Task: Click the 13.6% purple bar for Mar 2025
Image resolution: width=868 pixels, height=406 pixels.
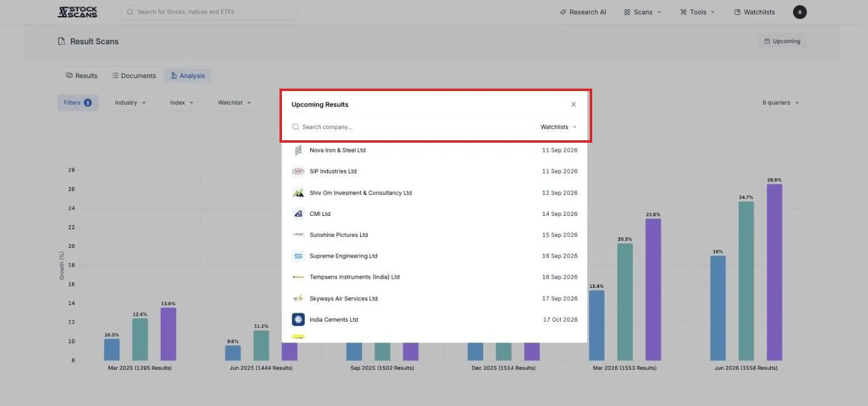Action: 168,334
